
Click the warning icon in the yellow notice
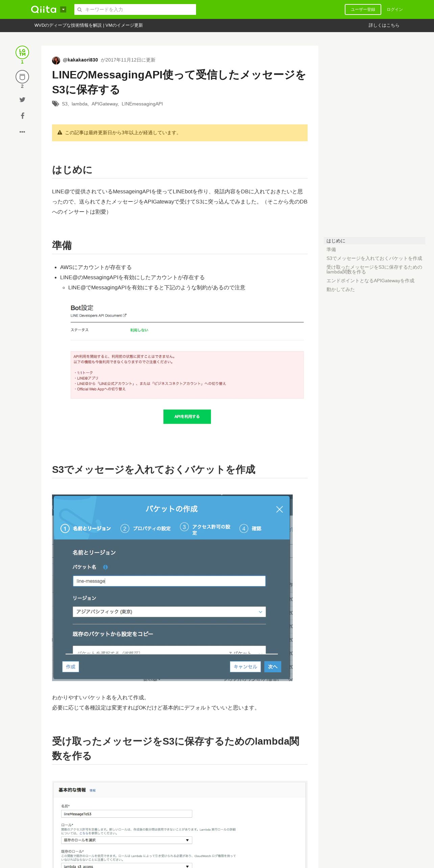[60, 132]
